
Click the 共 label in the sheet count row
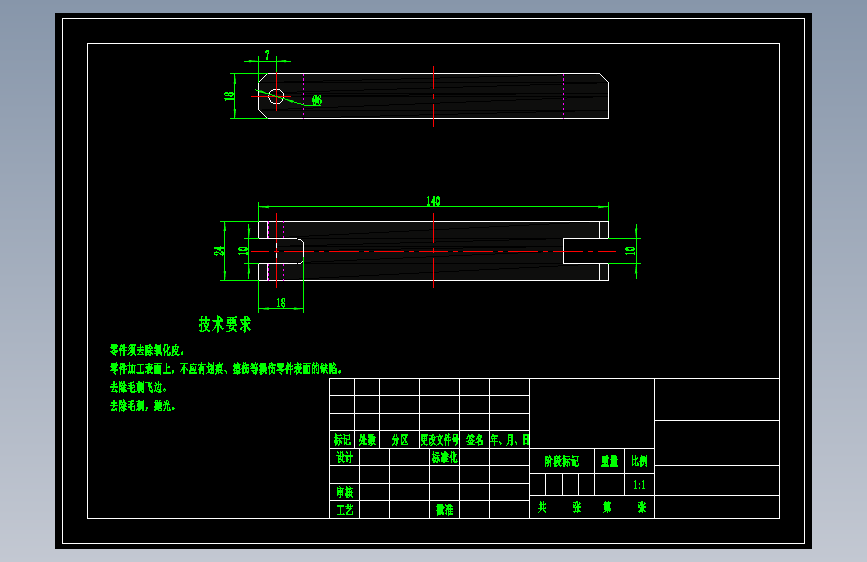(542, 507)
